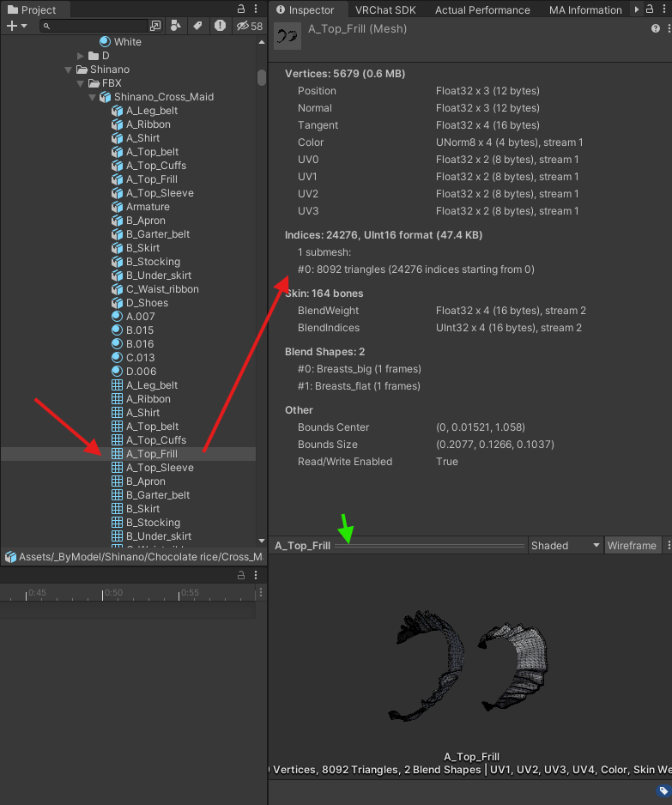Open timeline panel three-dot menu
The height and width of the screenshot is (805, 672).
pyautogui.click(x=256, y=576)
